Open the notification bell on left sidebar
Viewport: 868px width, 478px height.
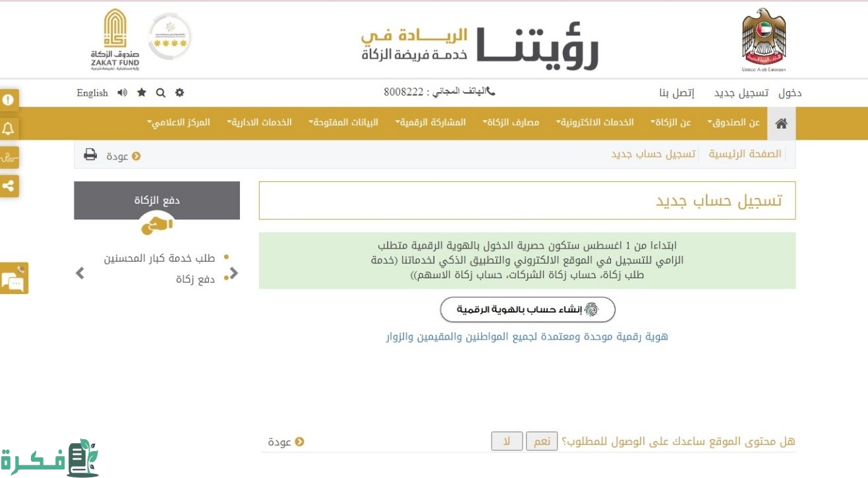(x=9, y=128)
